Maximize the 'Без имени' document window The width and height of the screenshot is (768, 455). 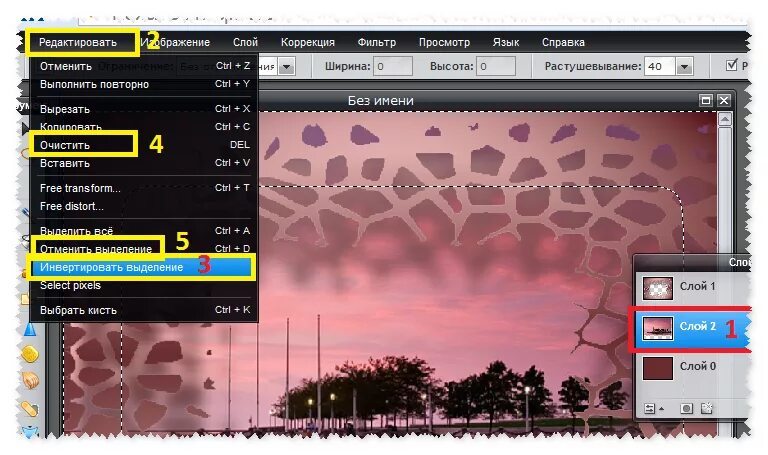pos(706,100)
